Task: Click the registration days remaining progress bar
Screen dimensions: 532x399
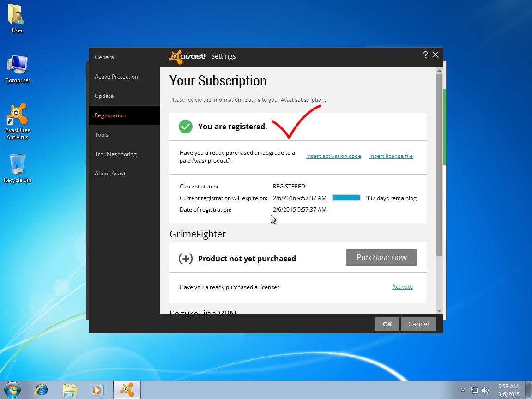Action: tap(346, 198)
